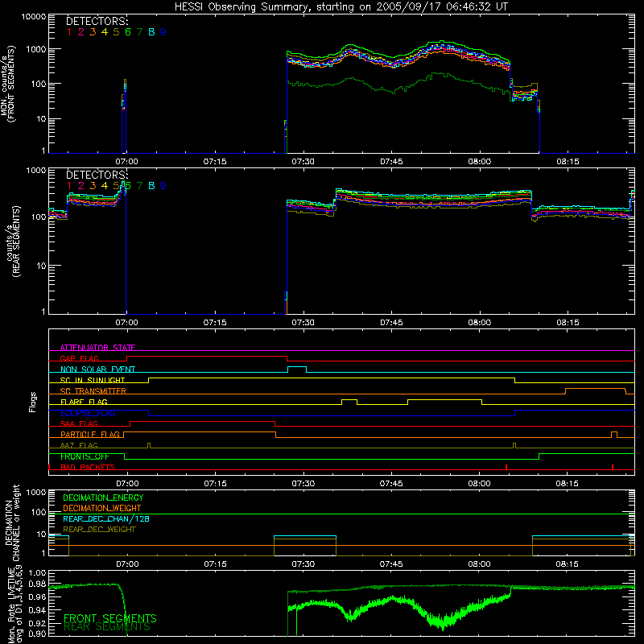Select dark green detector 7 in front segments legend
The width and height of the screenshot is (644, 644).
(x=139, y=32)
